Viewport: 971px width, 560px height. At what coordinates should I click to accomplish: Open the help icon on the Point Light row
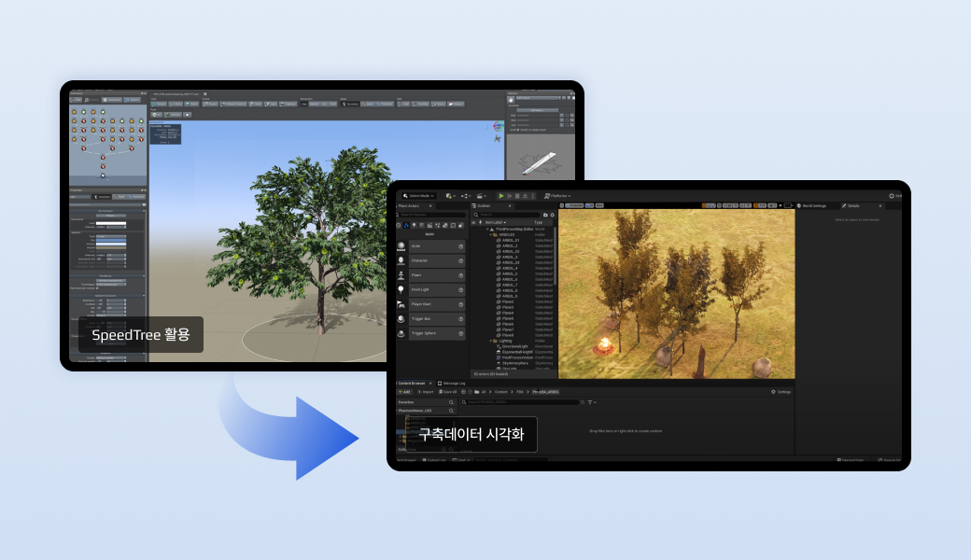coord(460,289)
